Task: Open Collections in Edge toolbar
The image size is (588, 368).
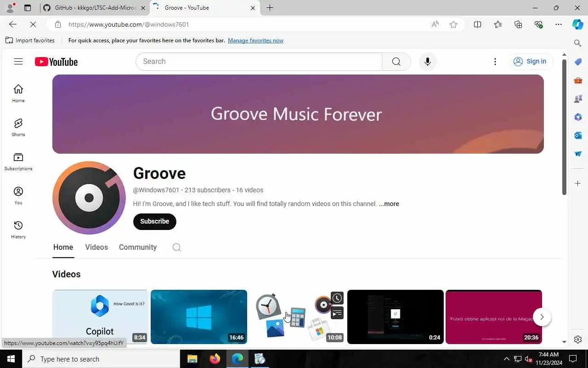Action: click(518, 24)
